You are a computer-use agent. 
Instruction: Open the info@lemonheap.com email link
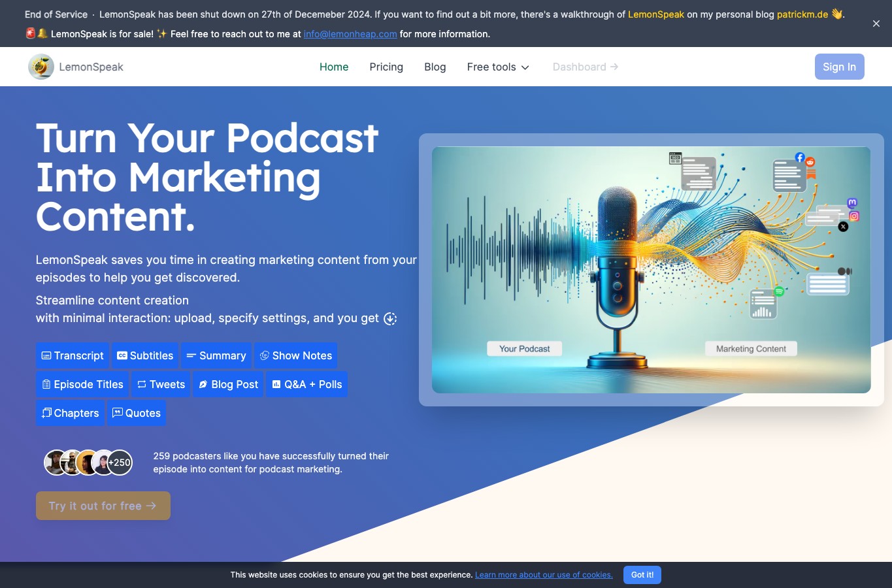350,34
